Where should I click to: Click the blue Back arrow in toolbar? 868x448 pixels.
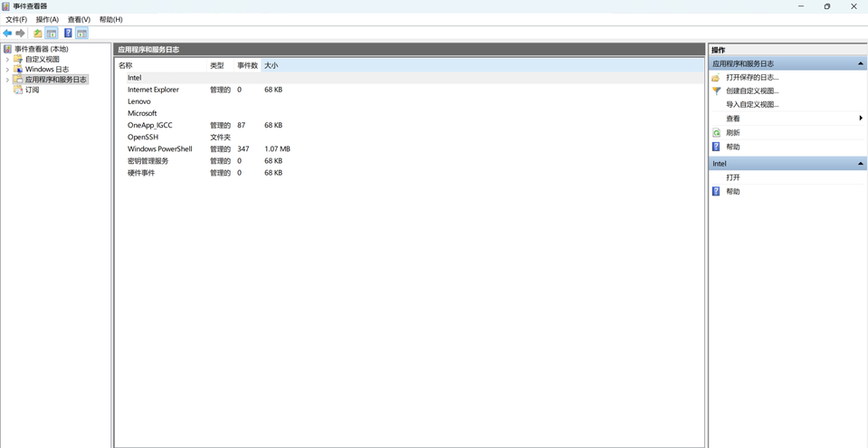pyautogui.click(x=8, y=33)
